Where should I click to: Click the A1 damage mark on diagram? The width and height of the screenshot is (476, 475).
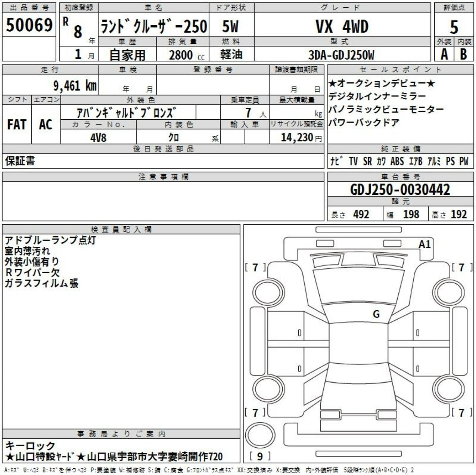pos(425,244)
